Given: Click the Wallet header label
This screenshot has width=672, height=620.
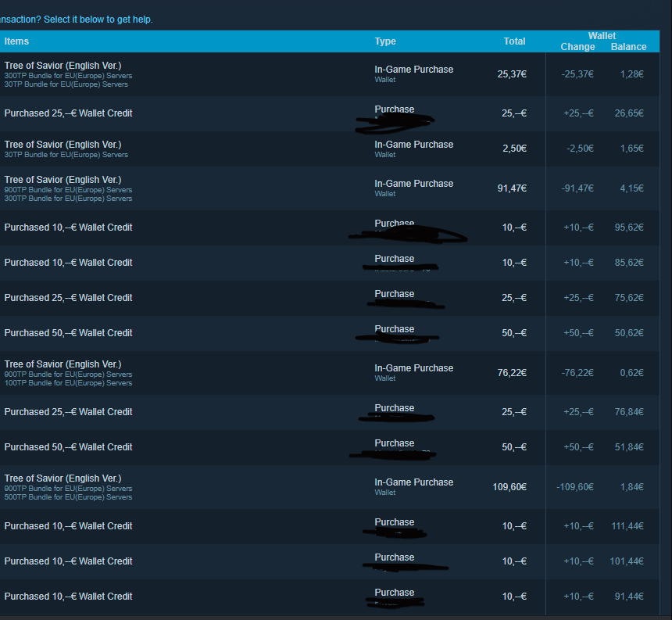Looking at the screenshot, I should [x=602, y=36].
